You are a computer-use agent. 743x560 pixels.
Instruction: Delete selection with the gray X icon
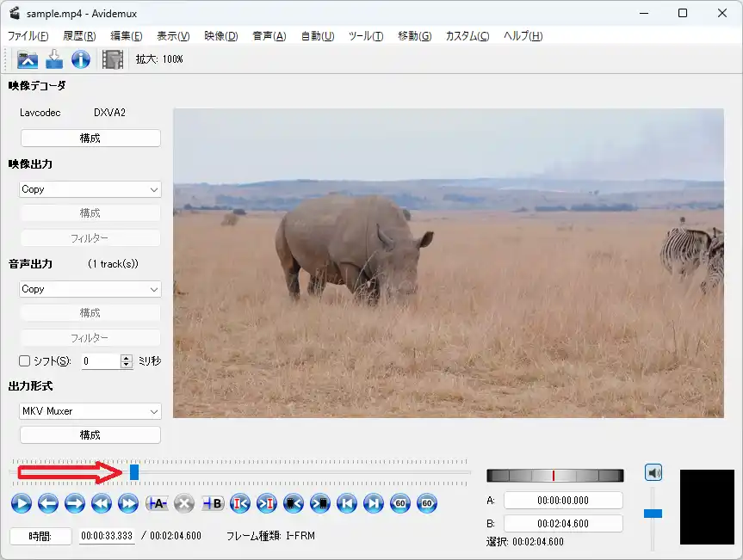pos(183,504)
